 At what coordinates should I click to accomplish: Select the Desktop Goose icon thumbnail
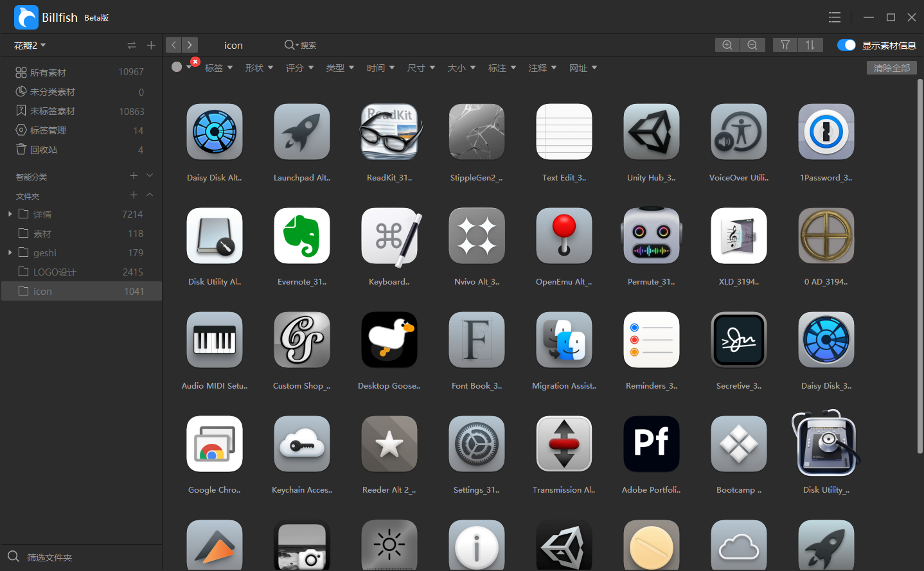pos(389,340)
